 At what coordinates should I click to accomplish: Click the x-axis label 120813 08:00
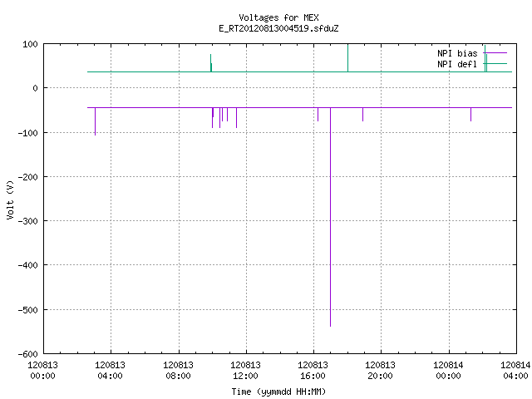[x=178, y=371]
